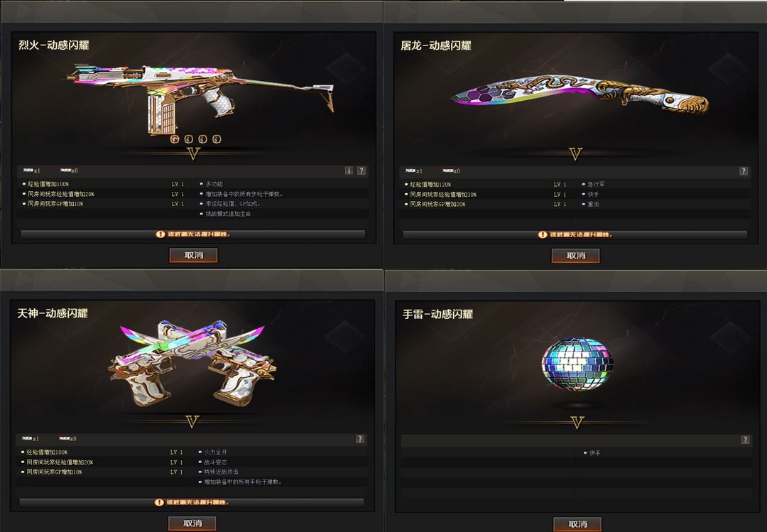Cancel the 烈火-动感闪耀 dialog
This screenshot has width=767, height=532.
pos(194,255)
